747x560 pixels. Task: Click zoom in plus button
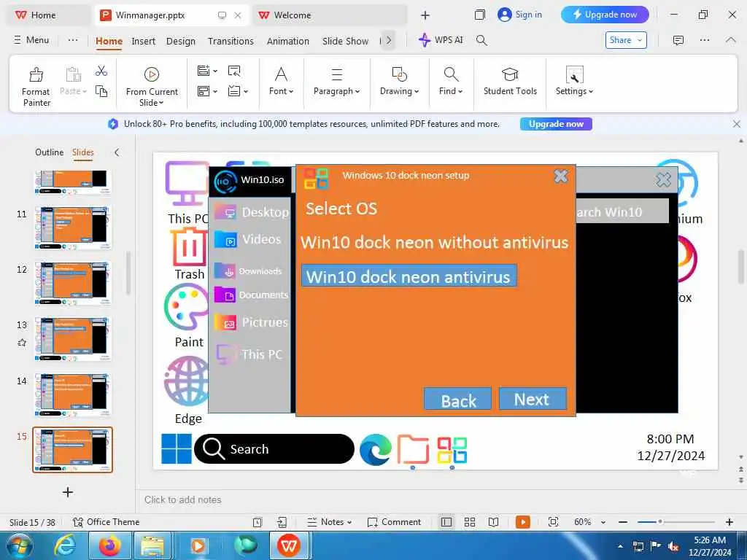(729, 522)
